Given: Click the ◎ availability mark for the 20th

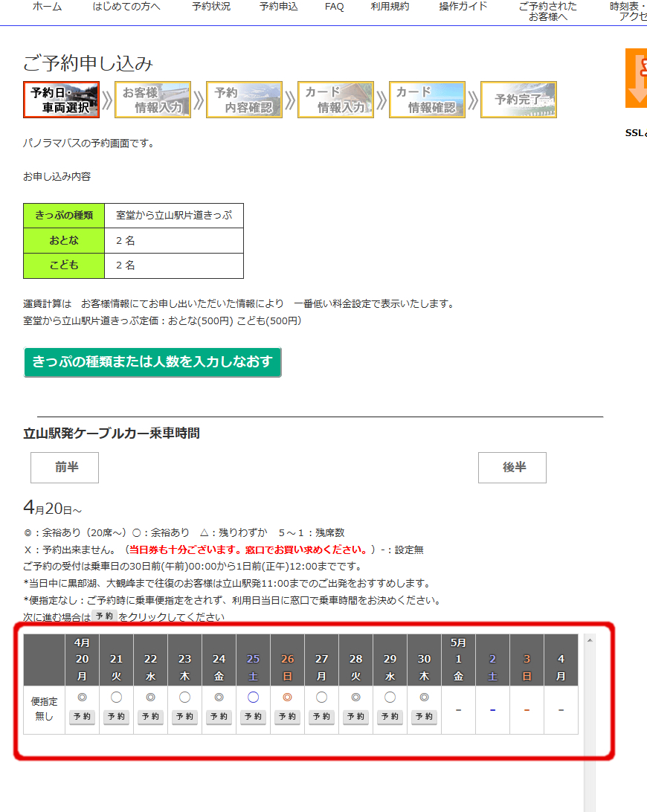Looking at the screenshot, I should 83,697.
